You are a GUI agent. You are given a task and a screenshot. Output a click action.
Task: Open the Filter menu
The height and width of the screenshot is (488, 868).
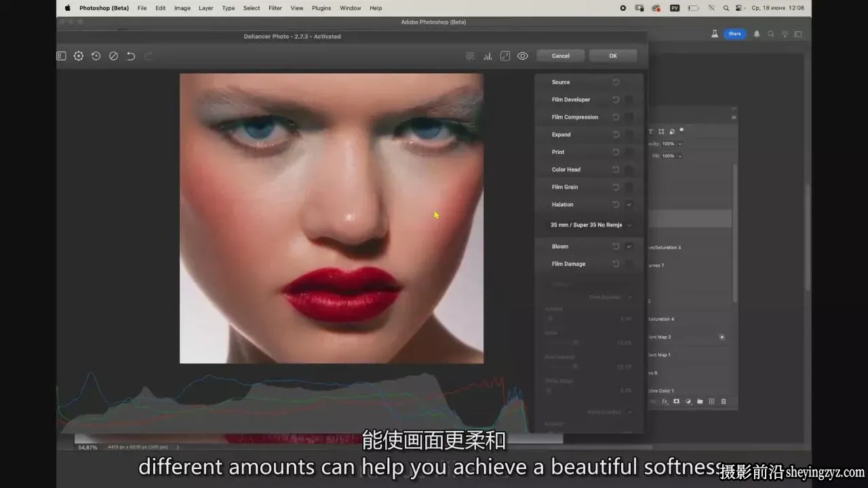click(x=275, y=8)
